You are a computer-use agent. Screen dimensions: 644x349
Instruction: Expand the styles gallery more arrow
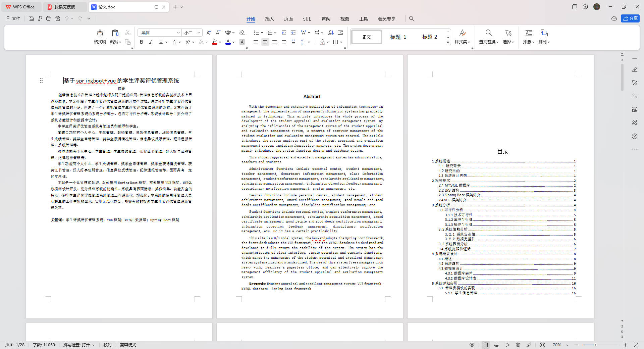click(x=448, y=42)
